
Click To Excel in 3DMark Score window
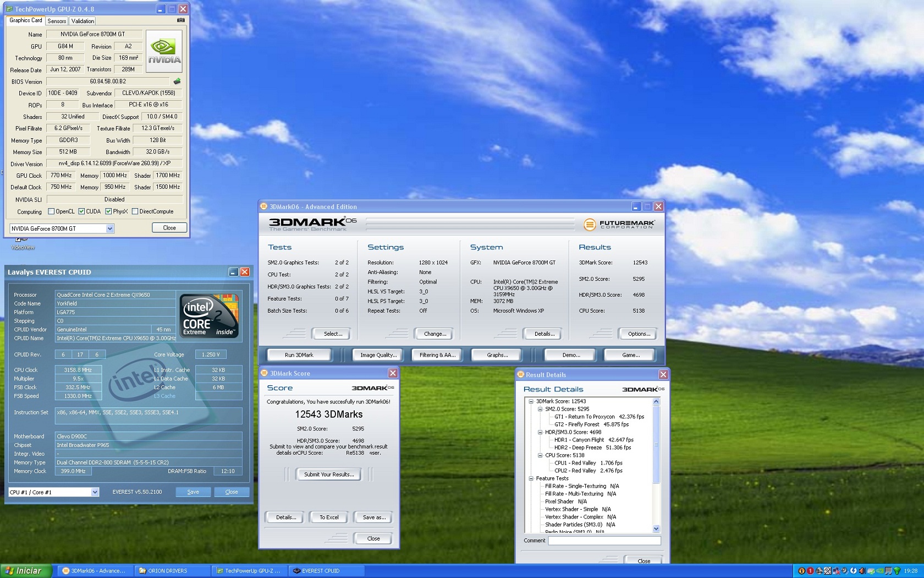tap(329, 517)
